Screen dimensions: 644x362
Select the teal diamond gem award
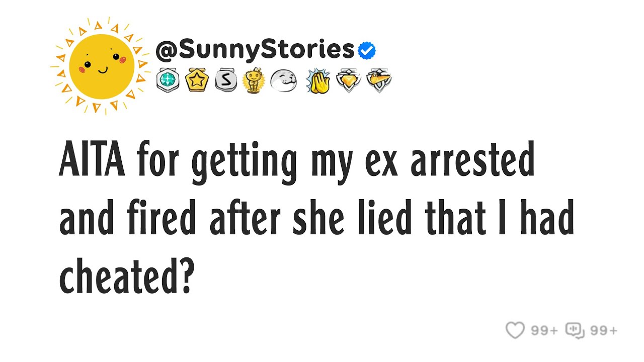tap(168, 80)
